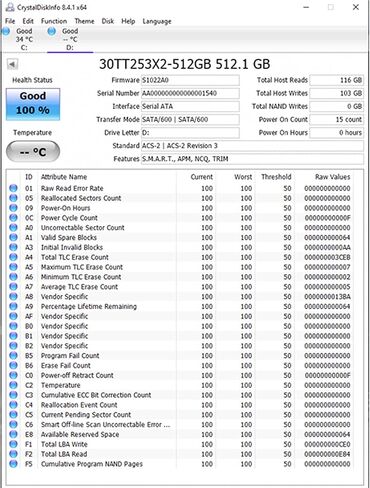The width and height of the screenshot is (370, 488).
Task: Click status icon for C2 Temperature attribute
Action: pos(13,385)
